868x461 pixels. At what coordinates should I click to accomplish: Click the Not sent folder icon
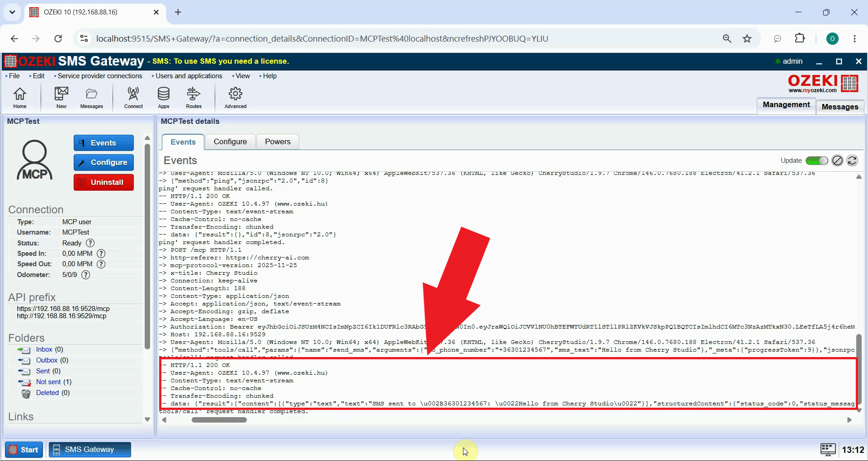tap(24, 382)
